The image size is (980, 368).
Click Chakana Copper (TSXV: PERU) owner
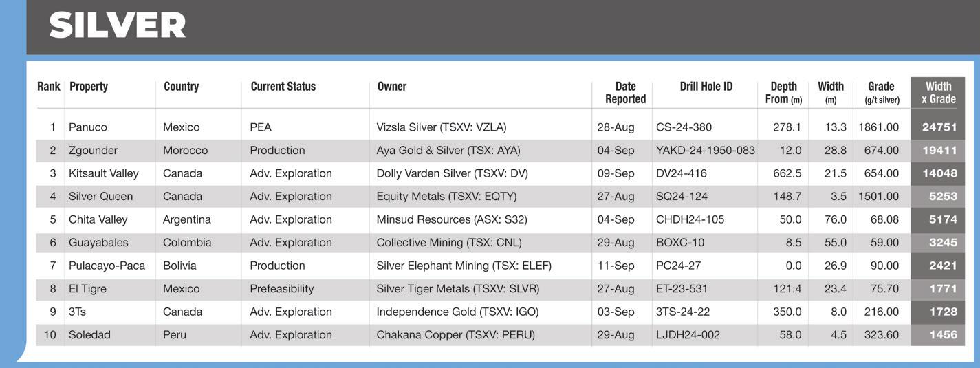[455, 335]
